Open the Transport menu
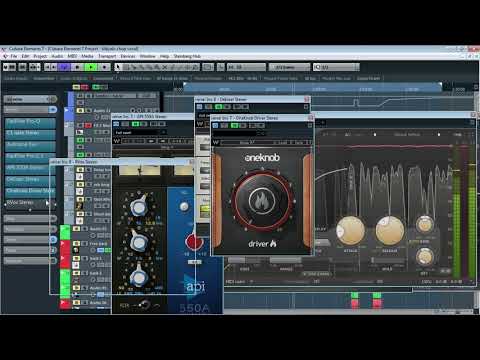This screenshot has width=480, height=360. pos(107,56)
